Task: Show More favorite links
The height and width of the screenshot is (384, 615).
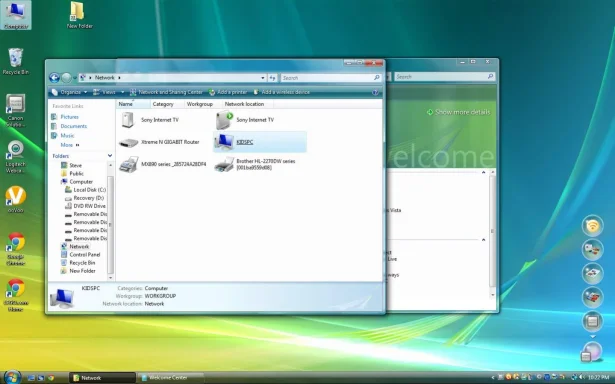Action: click(69, 145)
